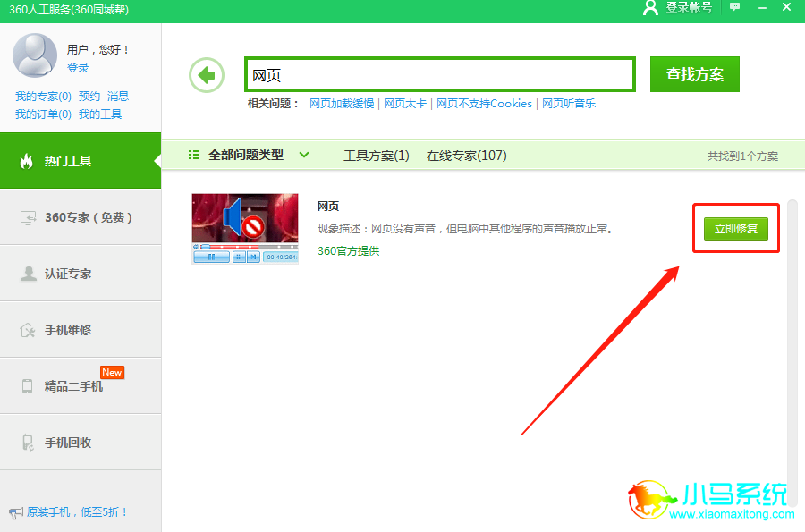
Task: Click the megaphone icon at sidebar bottom
Action: (16, 512)
